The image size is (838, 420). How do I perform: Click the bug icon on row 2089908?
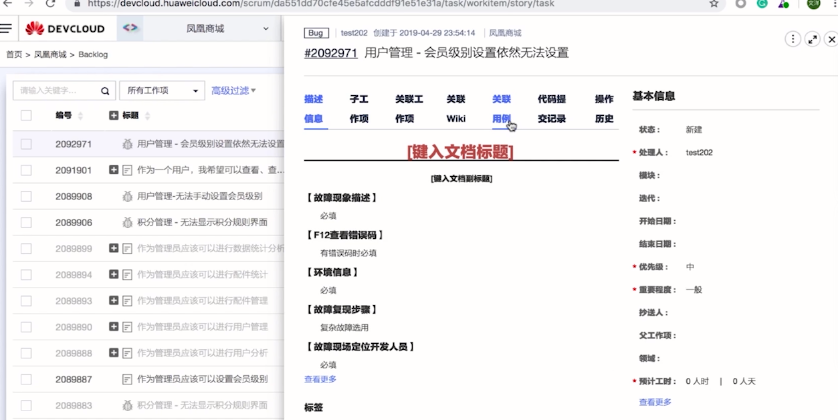click(127, 196)
